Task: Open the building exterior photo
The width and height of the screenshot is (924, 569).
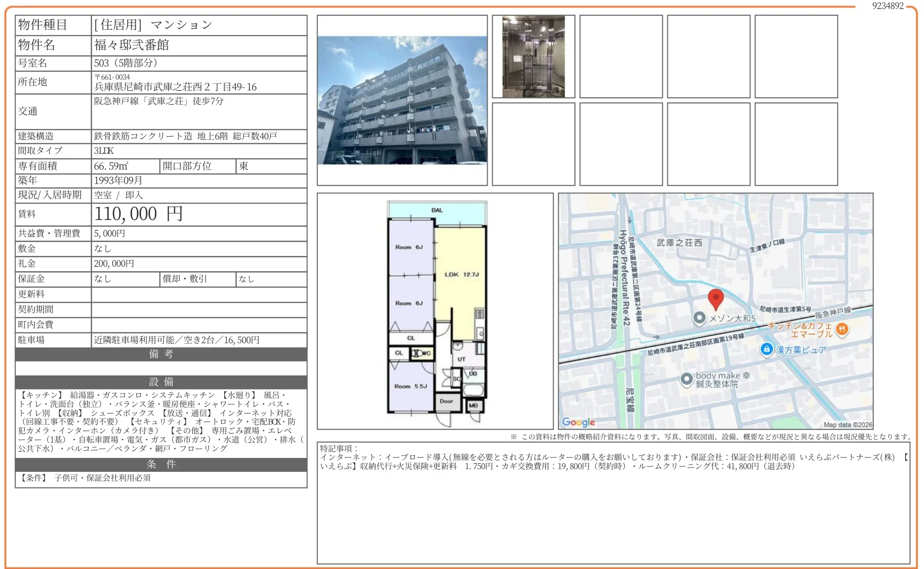Action: click(402, 100)
